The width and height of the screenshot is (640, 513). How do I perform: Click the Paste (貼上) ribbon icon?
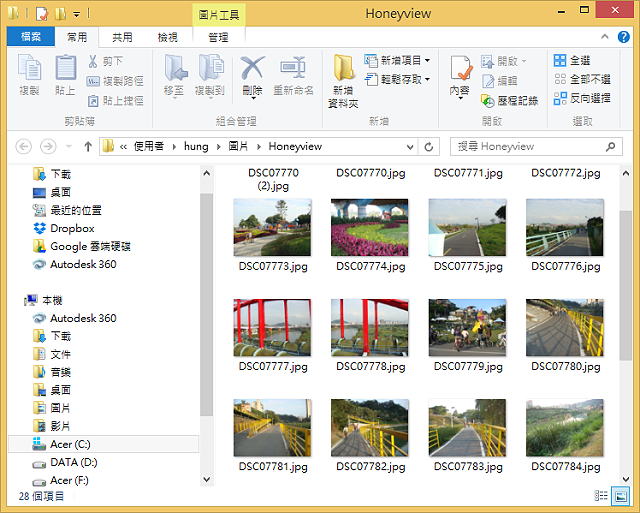pos(65,67)
